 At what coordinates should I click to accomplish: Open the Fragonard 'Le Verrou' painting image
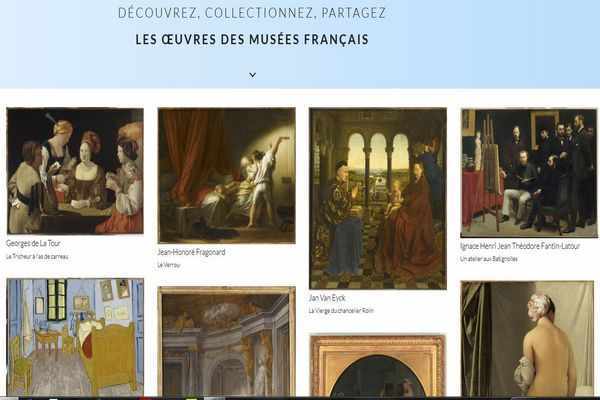227,176
